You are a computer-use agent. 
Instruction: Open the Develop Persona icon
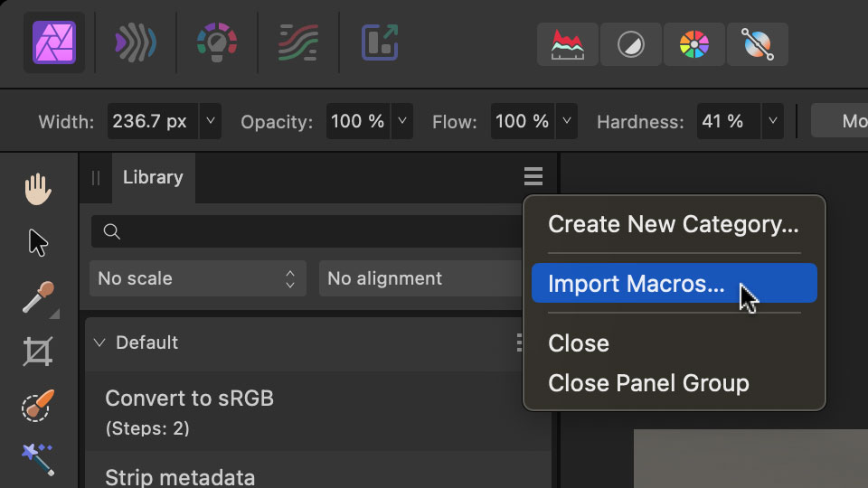click(217, 42)
